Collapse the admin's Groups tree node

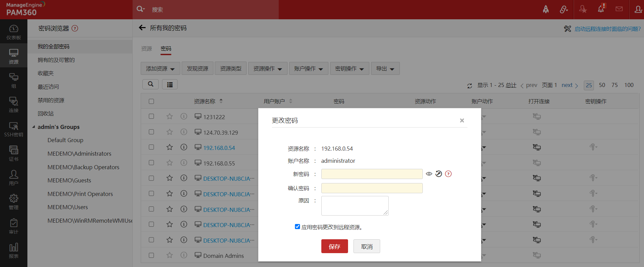point(33,127)
